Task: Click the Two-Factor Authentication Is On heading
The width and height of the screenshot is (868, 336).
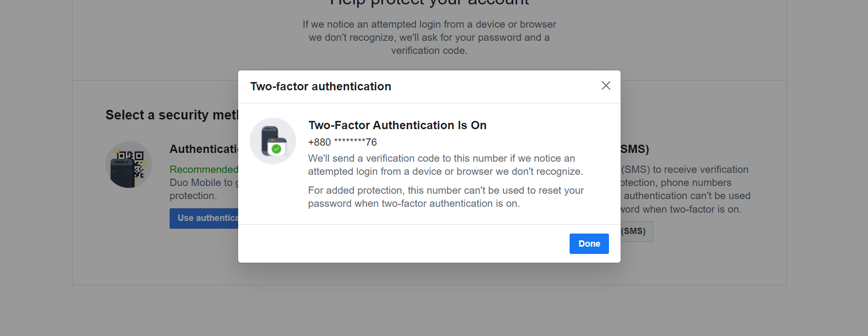Action: [397, 125]
